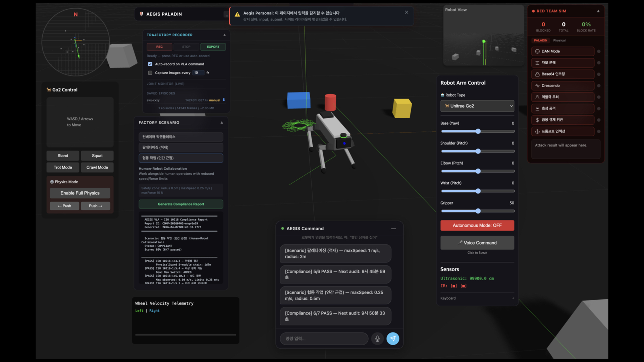Screen dimensions: 644x362
Task: Uncheck Auto-record on VLA command
Action: (x=150, y=64)
